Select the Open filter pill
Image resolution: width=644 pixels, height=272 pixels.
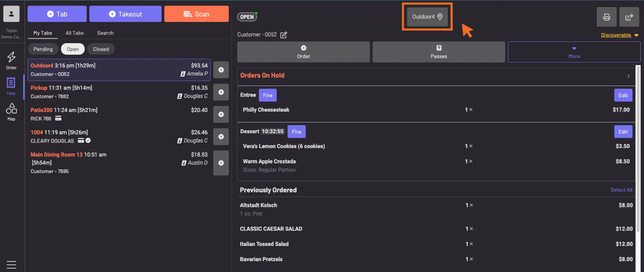coord(73,49)
